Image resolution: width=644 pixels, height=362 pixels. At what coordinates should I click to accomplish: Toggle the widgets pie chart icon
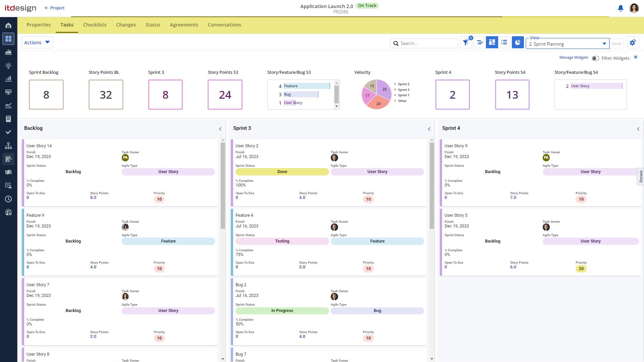click(x=518, y=43)
